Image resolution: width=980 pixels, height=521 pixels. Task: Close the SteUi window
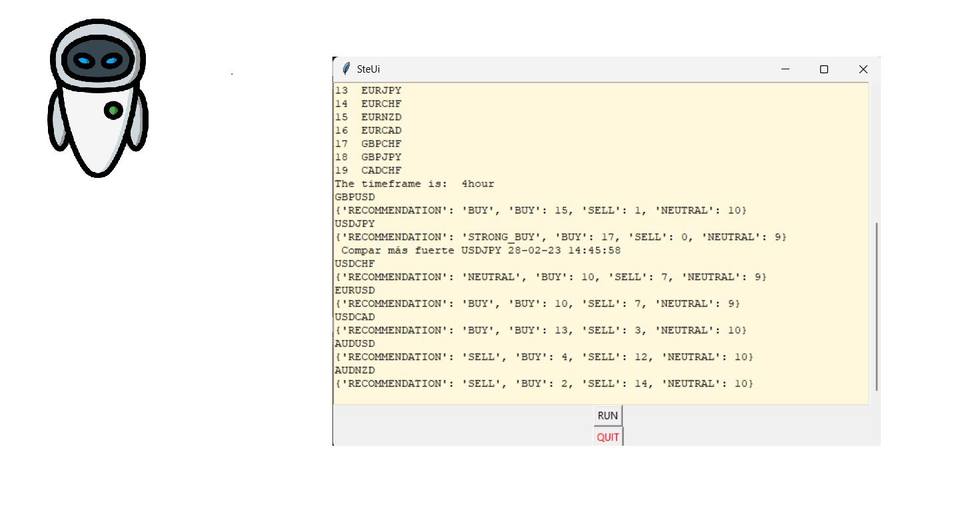point(863,69)
